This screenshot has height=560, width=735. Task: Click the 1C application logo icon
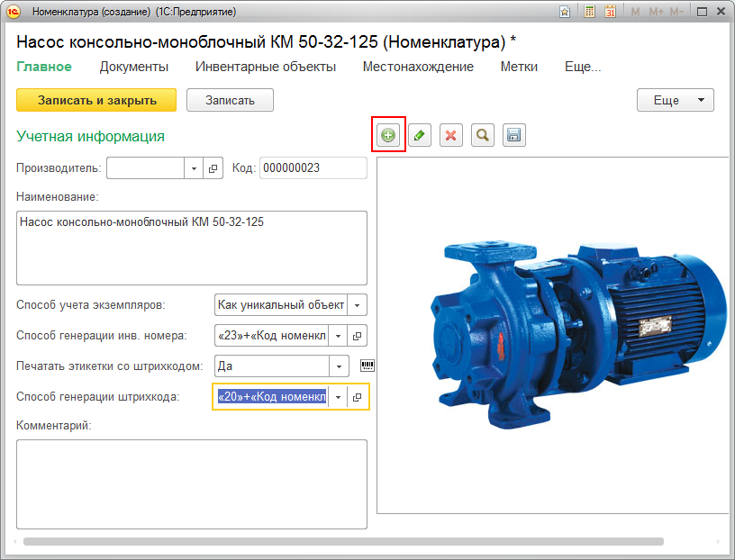click(14, 12)
